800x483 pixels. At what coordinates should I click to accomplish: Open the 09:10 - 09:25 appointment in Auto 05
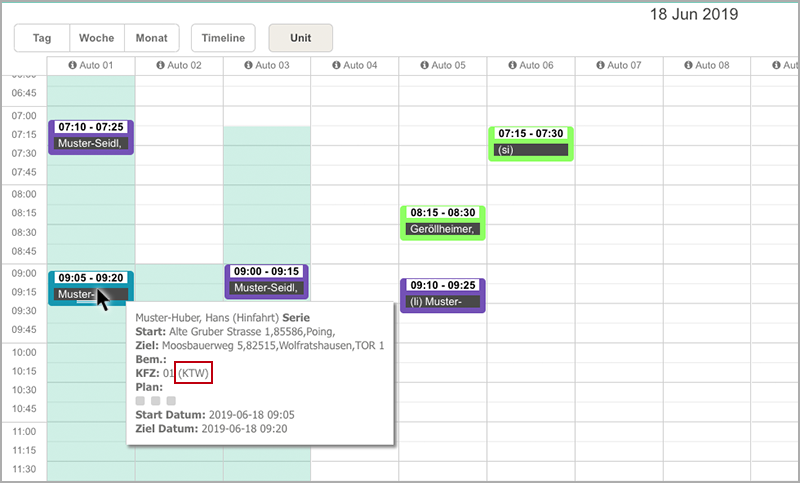point(442,295)
